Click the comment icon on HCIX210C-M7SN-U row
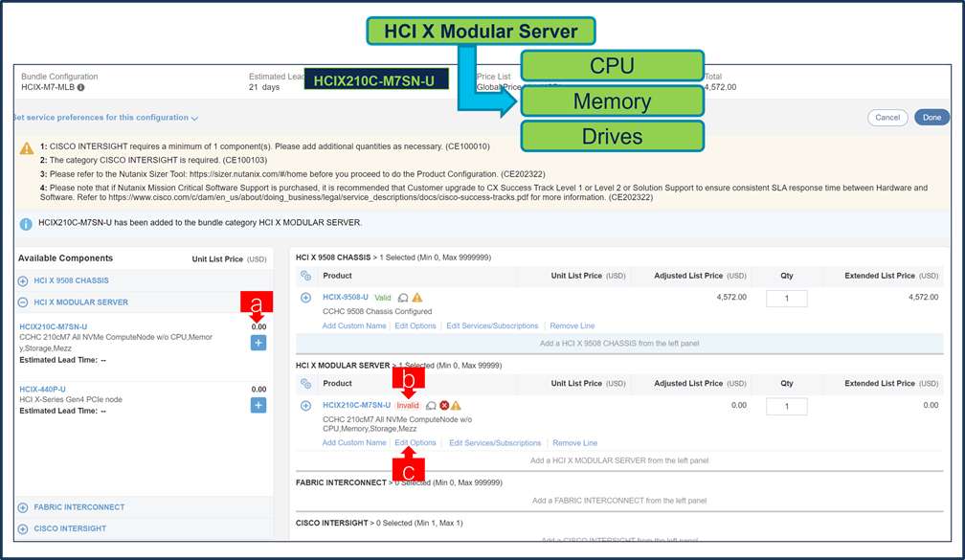The height and width of the screenshot is (560, 965). coord(432,406)
